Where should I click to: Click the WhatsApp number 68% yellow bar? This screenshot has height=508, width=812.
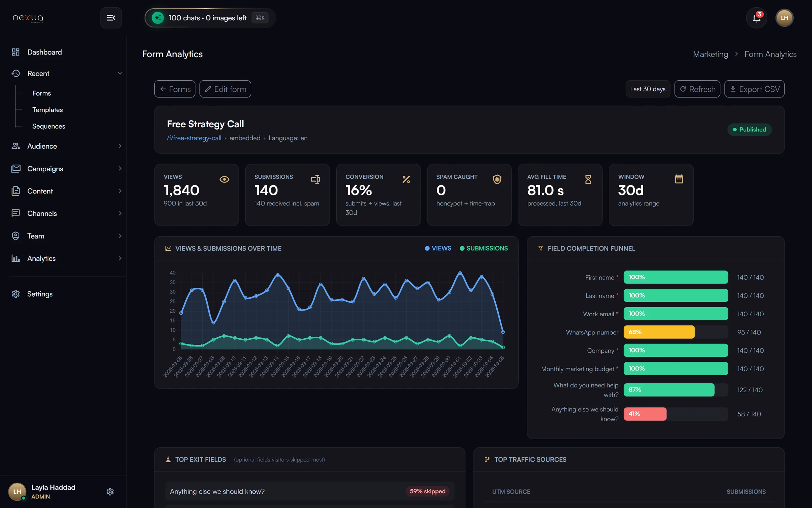pos(659,332)
